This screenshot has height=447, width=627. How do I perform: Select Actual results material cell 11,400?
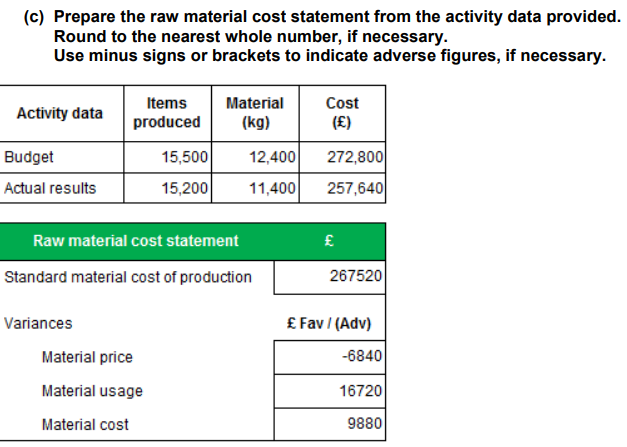pos(255,188)
